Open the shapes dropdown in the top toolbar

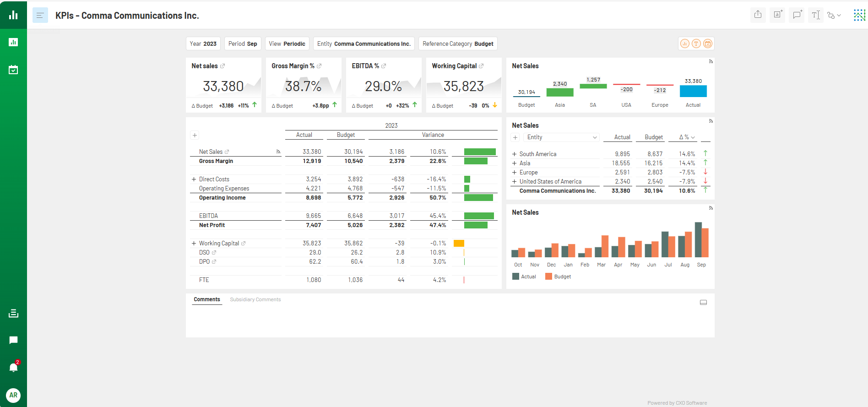[x=834, y=15]
